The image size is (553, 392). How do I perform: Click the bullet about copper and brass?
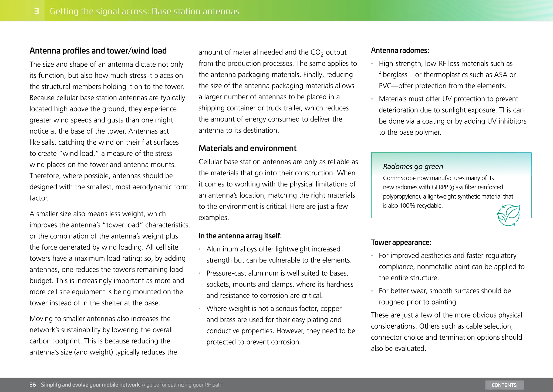click(281, 325)
